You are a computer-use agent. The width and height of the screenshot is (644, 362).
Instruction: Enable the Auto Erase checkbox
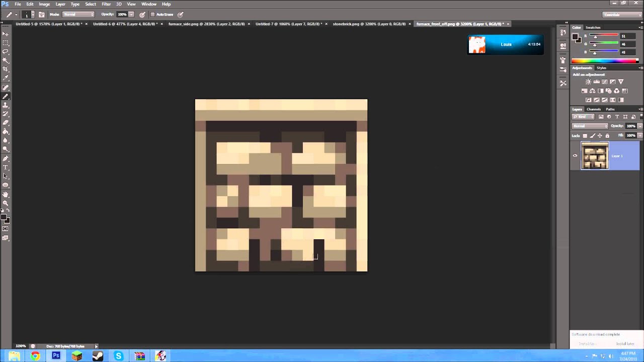(152, 15)
